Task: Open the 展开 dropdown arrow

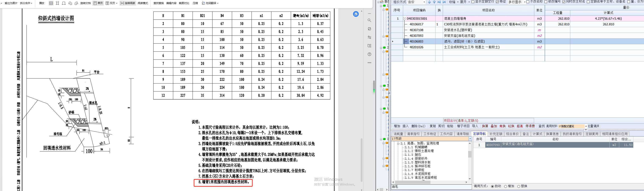Action: coord(469,2)
